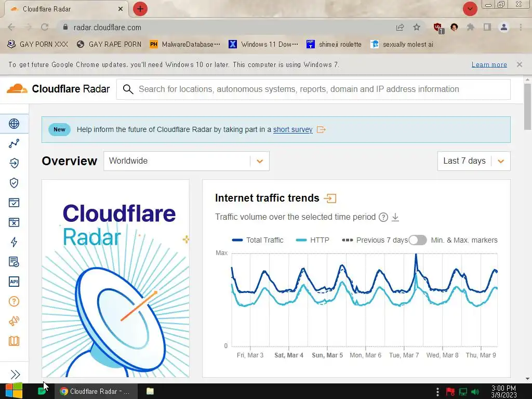Open the orange book glossary sidebar icon
The width and height of the screenshot is (532, 399).
(x=14, y=341)
